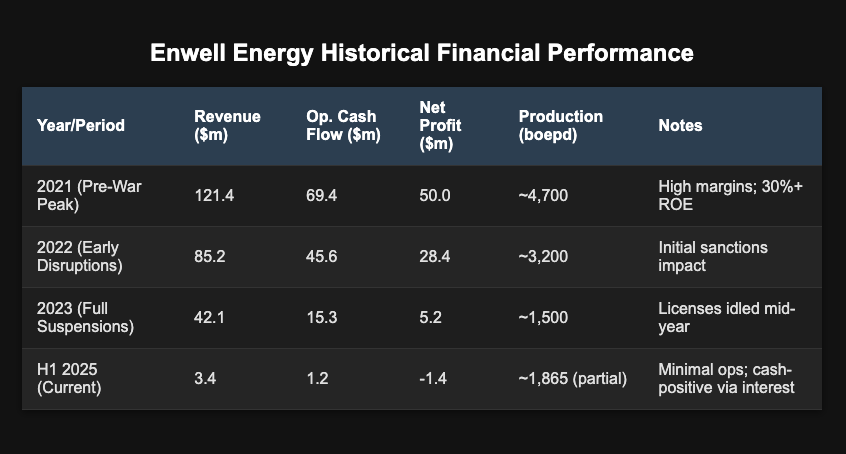Click the note Minimal ops; cash-positive via interest
The image size is (846, 454).
click(x=726, y=378)
